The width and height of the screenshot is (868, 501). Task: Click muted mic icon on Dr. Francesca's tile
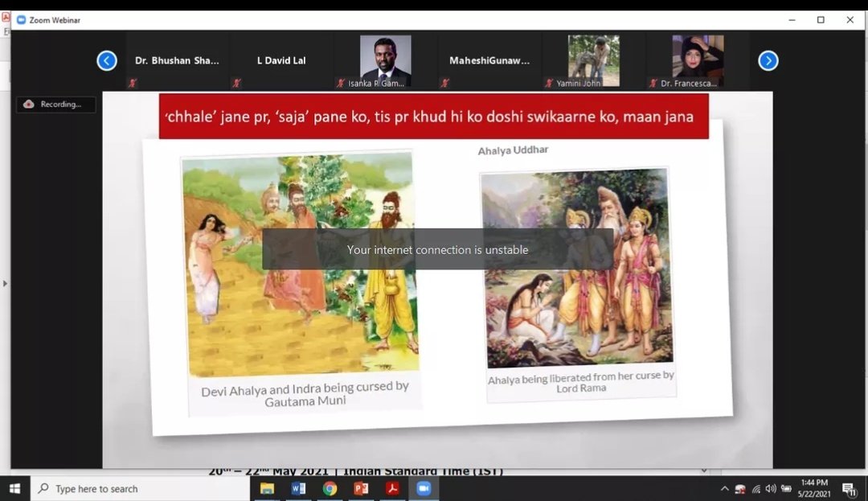click(653, 83)
